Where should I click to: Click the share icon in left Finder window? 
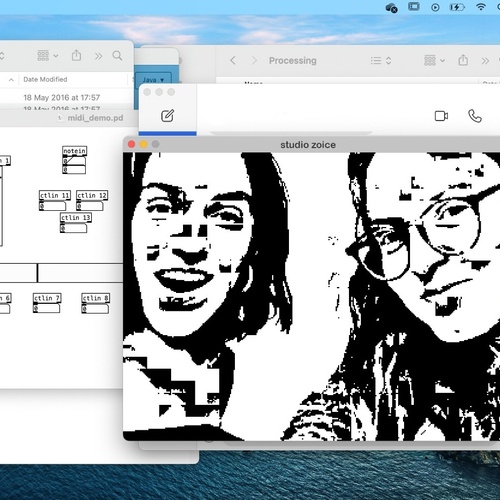[76, 55]
